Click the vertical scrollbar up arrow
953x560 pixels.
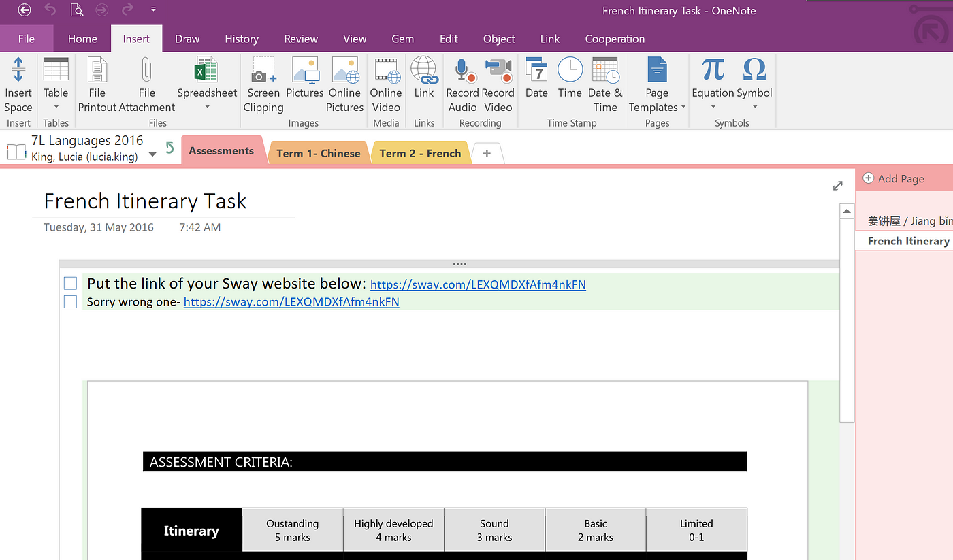847,212
